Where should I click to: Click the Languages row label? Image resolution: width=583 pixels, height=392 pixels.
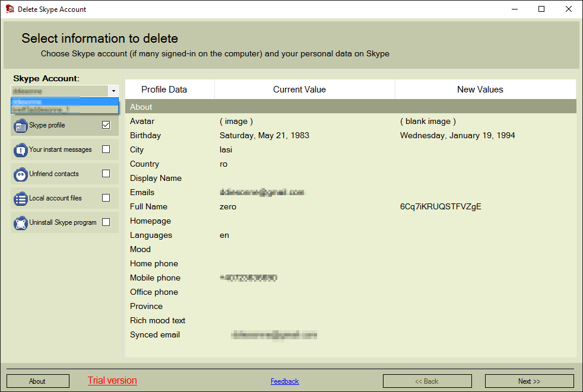pos(151,235)
